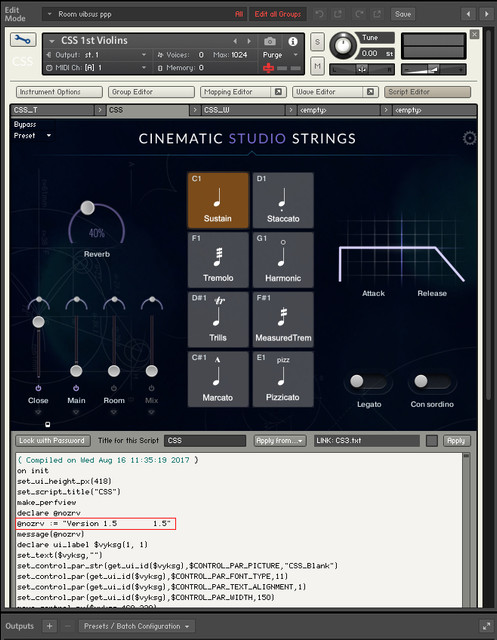Select the Tremolo articulation
497x640 pixels.
(x=218, y=260)
